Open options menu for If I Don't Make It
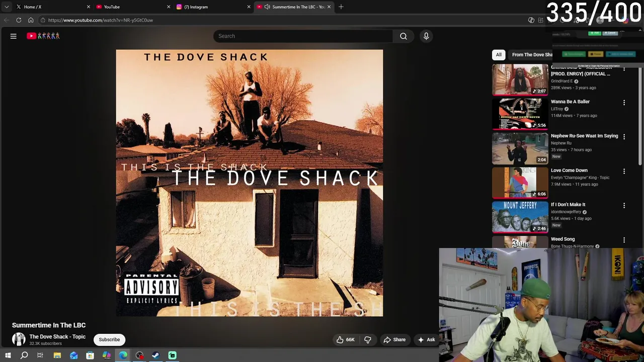Viewport: 644px width, 362px height. (x=624, y=206)
